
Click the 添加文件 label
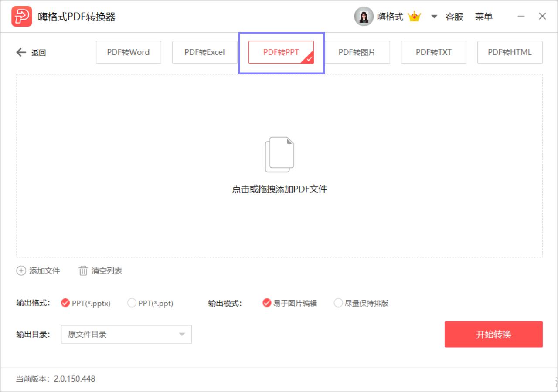44,270
